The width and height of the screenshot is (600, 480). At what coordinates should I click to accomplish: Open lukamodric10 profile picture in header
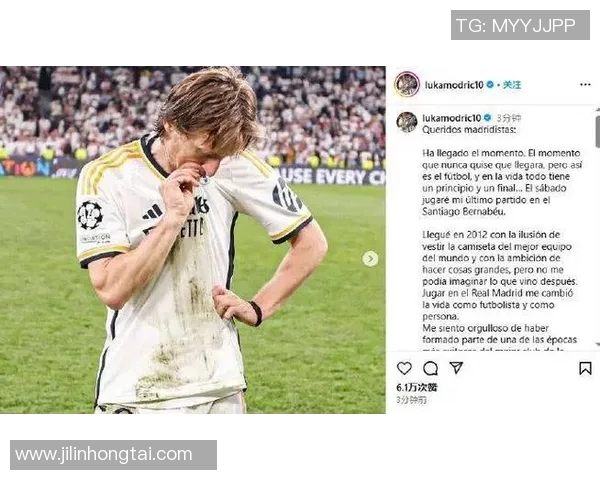407,84
